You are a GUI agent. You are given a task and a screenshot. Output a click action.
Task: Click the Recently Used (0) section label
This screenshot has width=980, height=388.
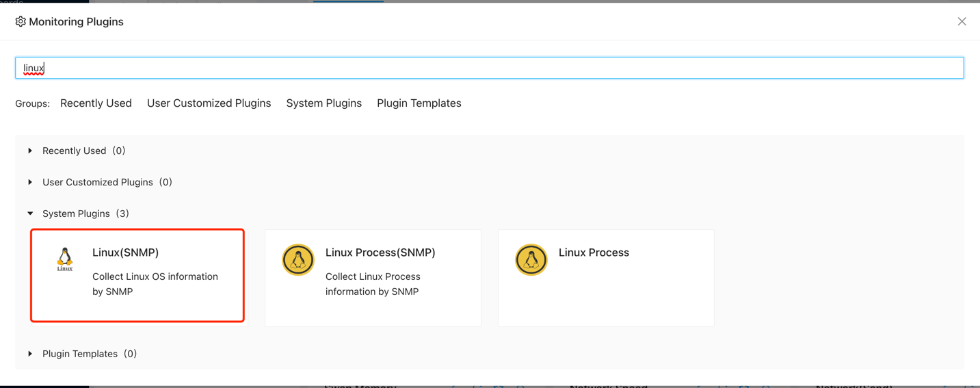click(83, 151)
